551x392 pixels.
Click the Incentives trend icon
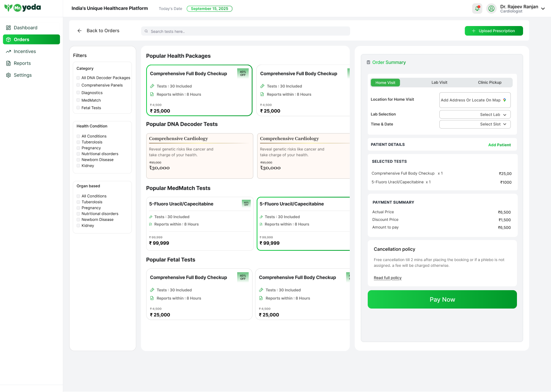pyautogui.click(x=8, y=51)
